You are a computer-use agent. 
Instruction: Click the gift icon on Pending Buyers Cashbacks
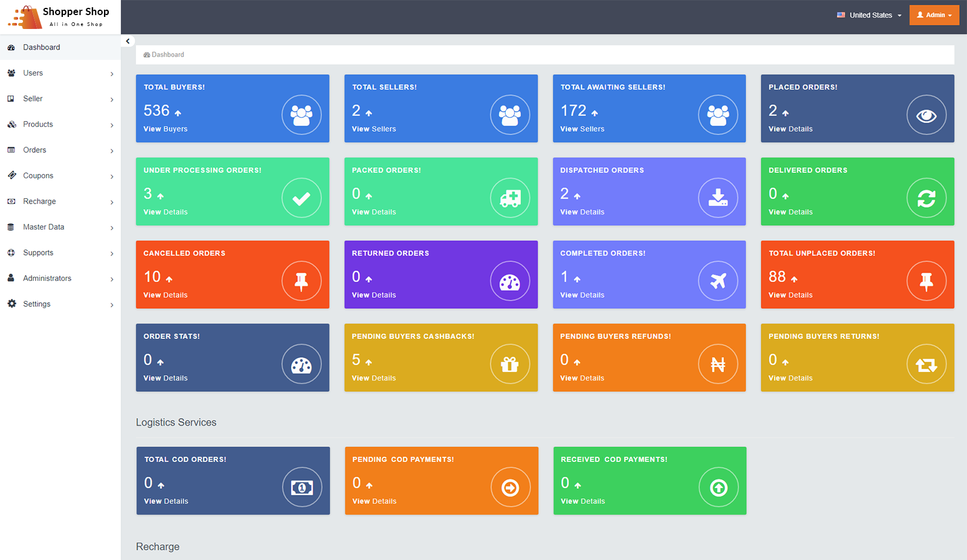[510, 364]
